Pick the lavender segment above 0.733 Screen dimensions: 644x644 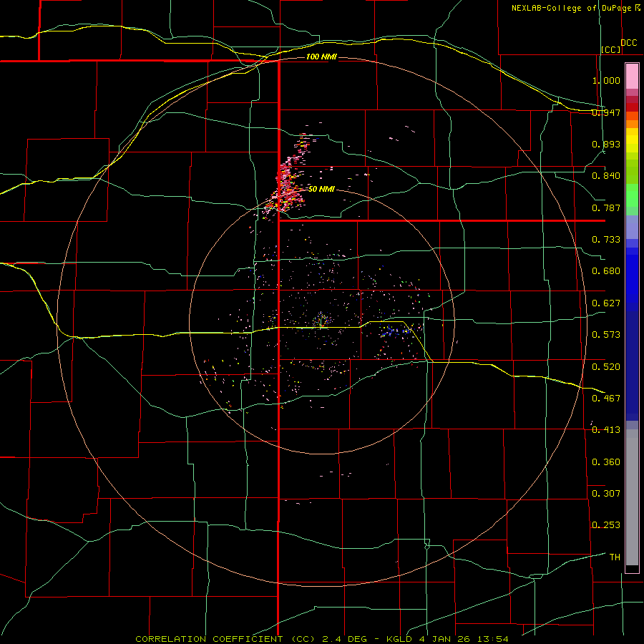click(x=632, y=227)
